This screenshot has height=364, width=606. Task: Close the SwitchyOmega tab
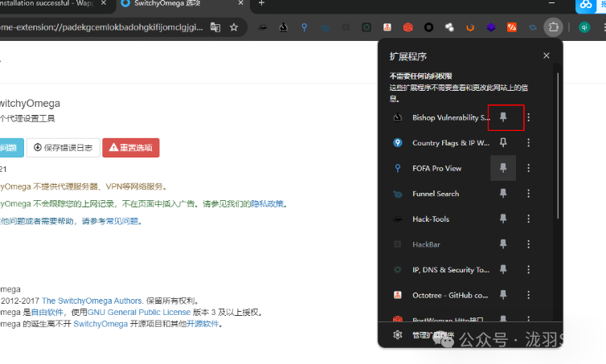[x=241, y=3]
